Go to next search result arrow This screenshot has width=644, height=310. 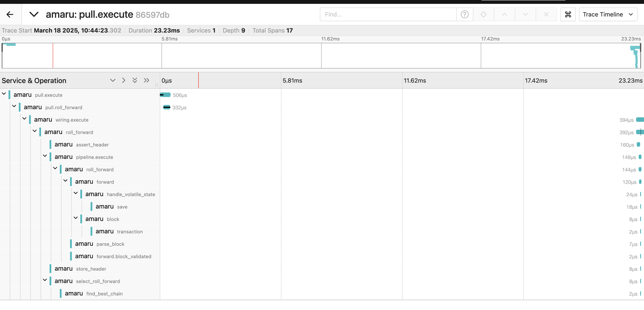[525, 15]
